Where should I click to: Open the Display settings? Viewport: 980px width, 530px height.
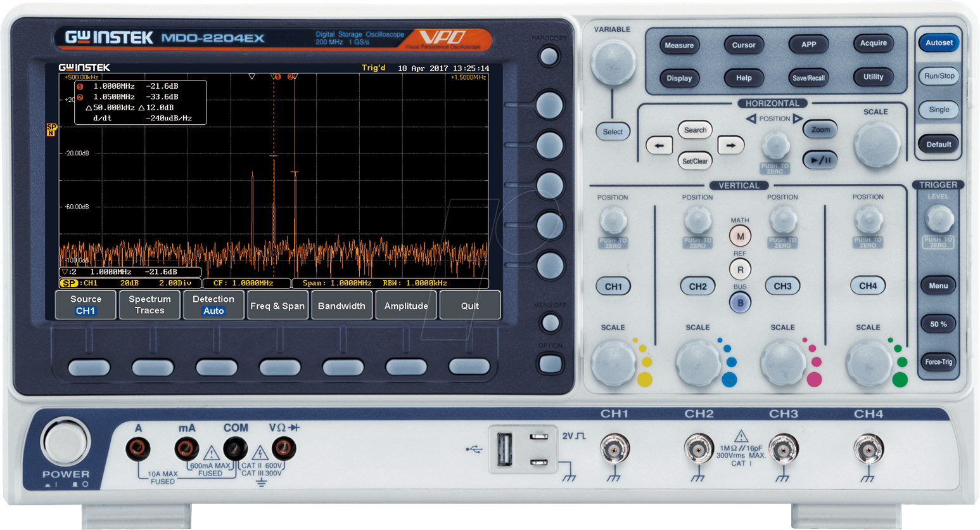pos(680,78)
